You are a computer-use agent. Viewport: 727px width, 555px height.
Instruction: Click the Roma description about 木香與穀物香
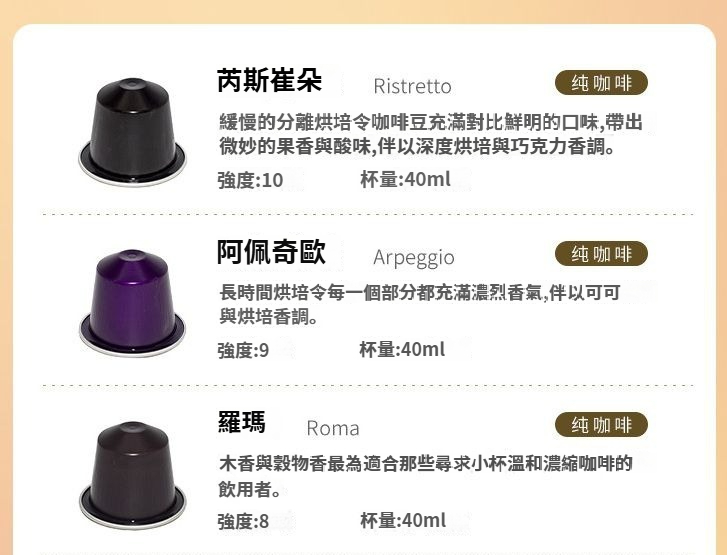[425, 476]
